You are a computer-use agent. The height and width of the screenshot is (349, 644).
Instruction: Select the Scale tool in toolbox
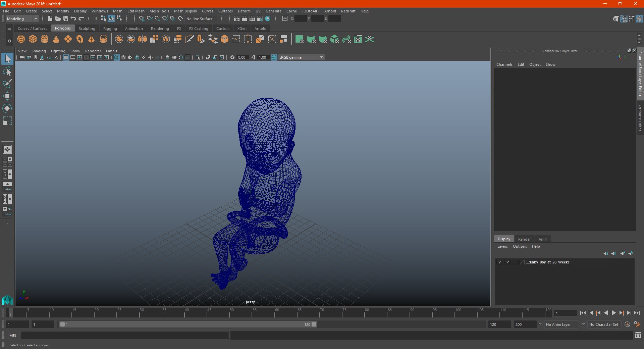7,121
